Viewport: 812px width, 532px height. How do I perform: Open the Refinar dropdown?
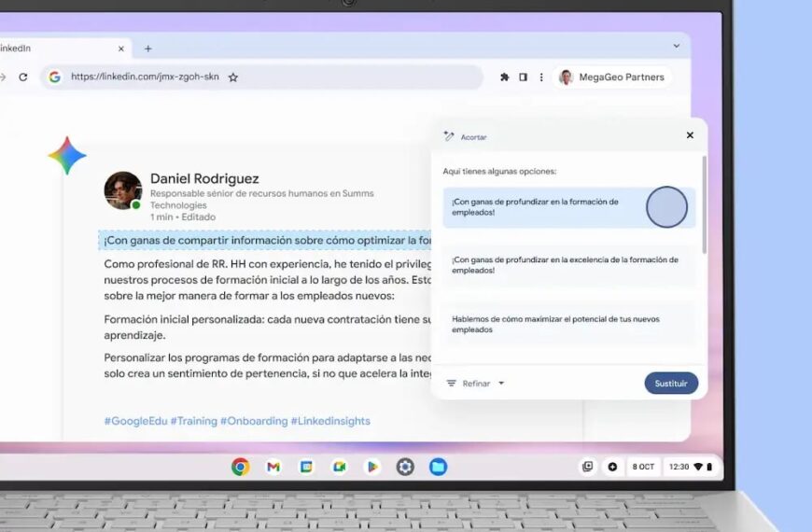475,384
